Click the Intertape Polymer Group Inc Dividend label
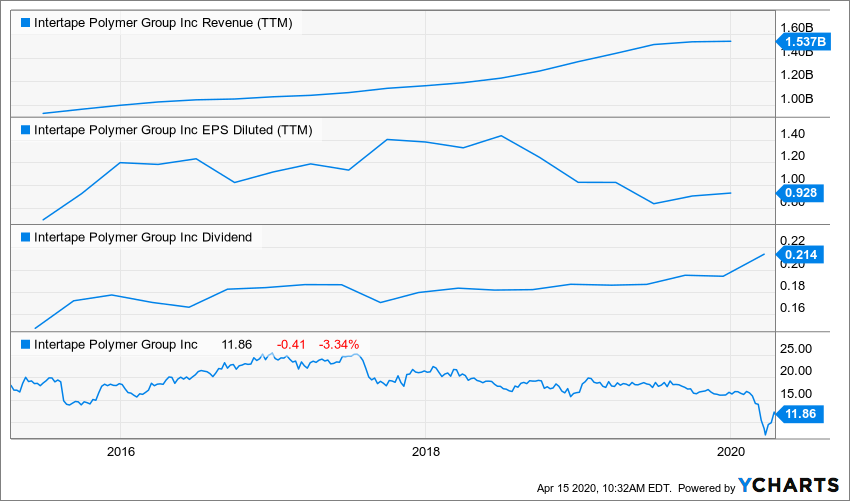The height and width of the screenshot is (501, 850). click(143, 237)
